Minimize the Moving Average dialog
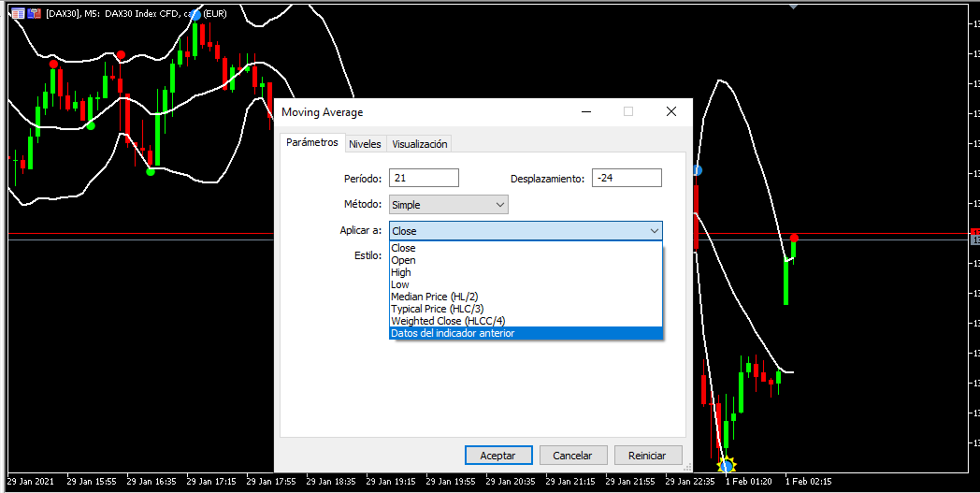This screenshot has width=980, height=493. (586, 112)
